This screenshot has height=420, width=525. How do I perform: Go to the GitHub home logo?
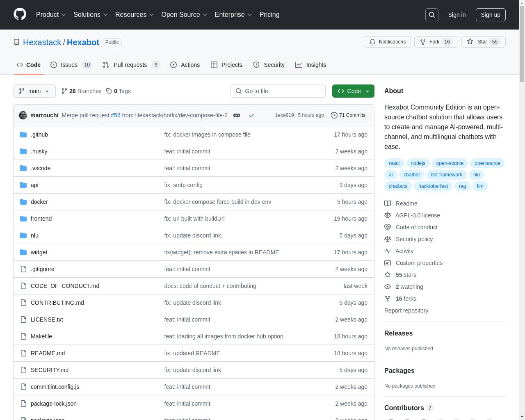[x=20, y=14]
